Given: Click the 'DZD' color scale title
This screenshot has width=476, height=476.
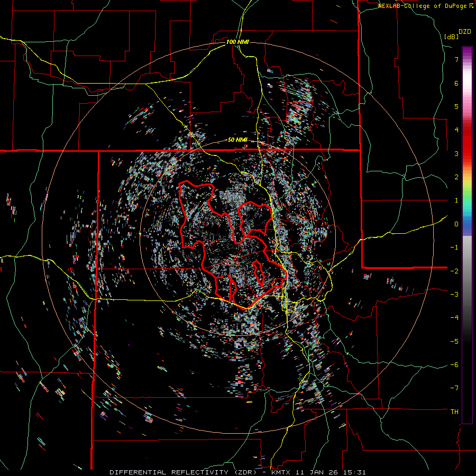Looking at the screenshot, I should [465, 32].
